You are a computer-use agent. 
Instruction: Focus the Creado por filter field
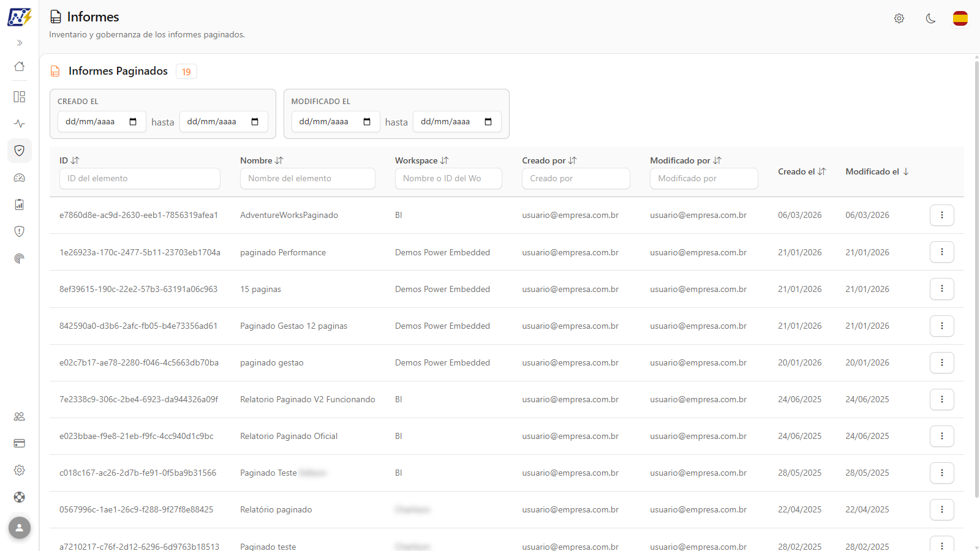tap(576, 178)
